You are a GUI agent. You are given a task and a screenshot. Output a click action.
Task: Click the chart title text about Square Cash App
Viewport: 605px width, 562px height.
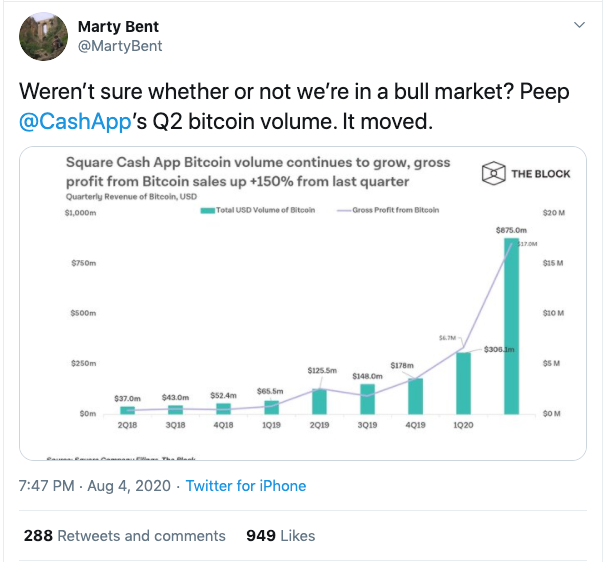click(258, 172)
